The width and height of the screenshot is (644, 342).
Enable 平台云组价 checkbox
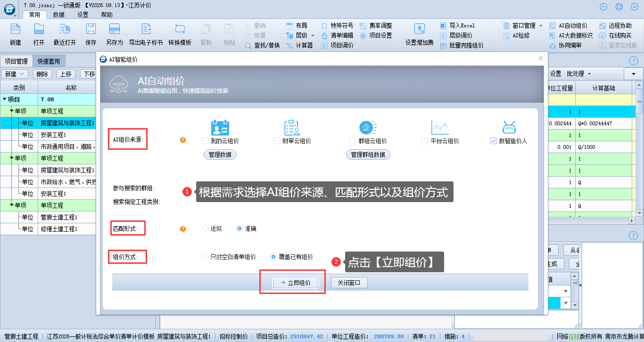[x=425, y=141]
